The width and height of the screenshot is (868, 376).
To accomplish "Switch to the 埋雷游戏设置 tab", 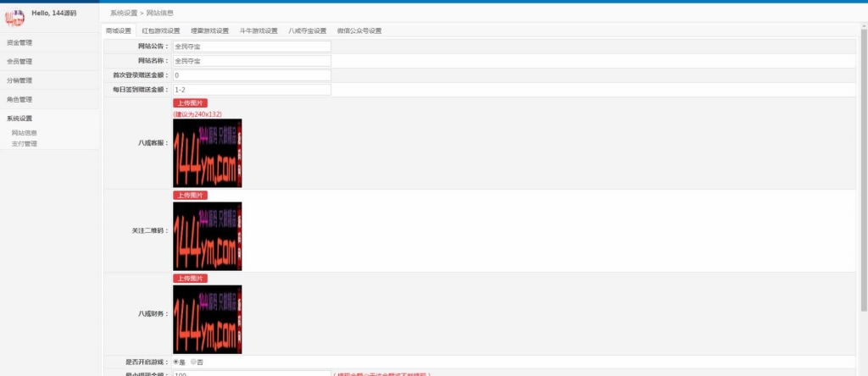I will click(209, 30).
